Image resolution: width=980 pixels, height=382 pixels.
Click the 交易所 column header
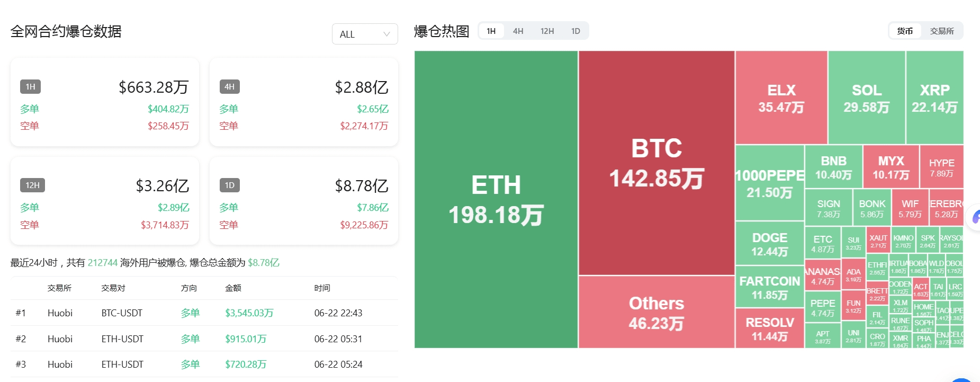click(59, 288)
